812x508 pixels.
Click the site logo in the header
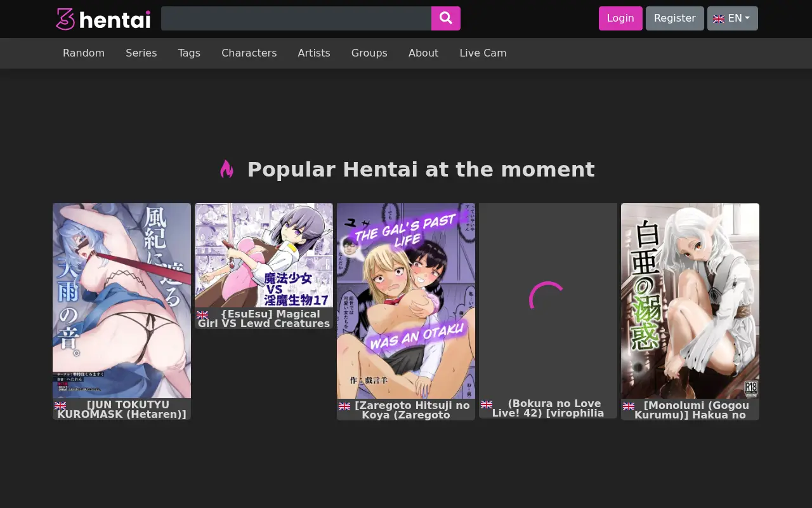point(103,19)
